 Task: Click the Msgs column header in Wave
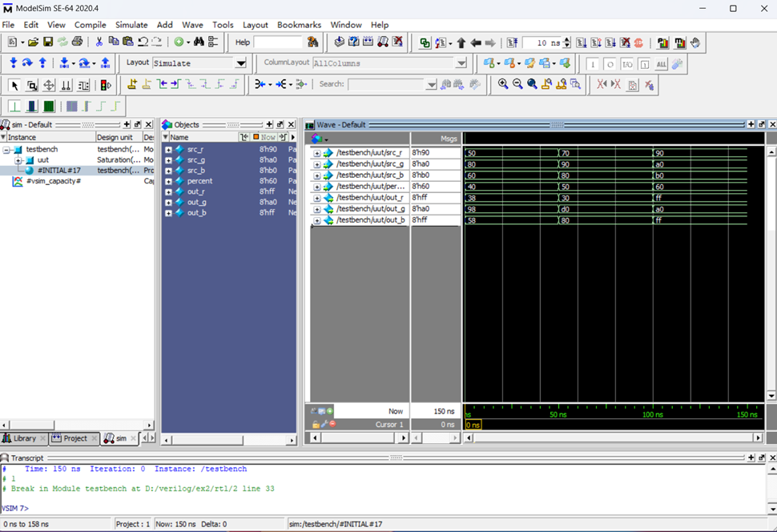pyautogui.click(x=436, y=139)
